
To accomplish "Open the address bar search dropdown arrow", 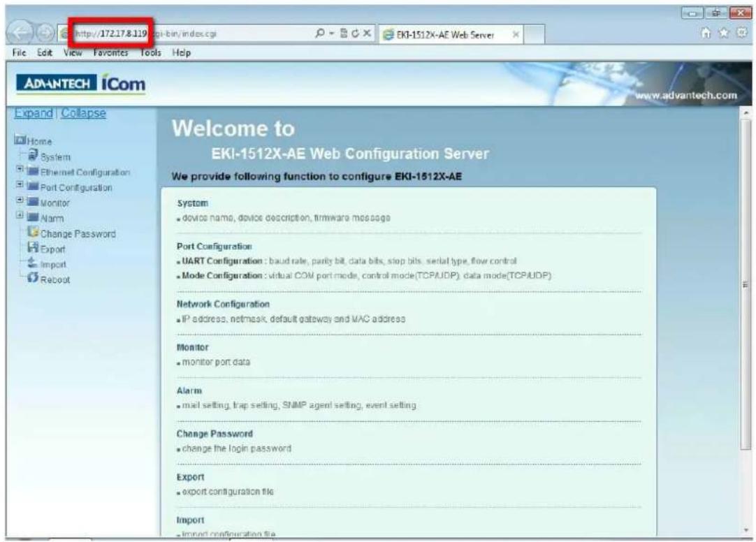I will [x=332, y=34].
